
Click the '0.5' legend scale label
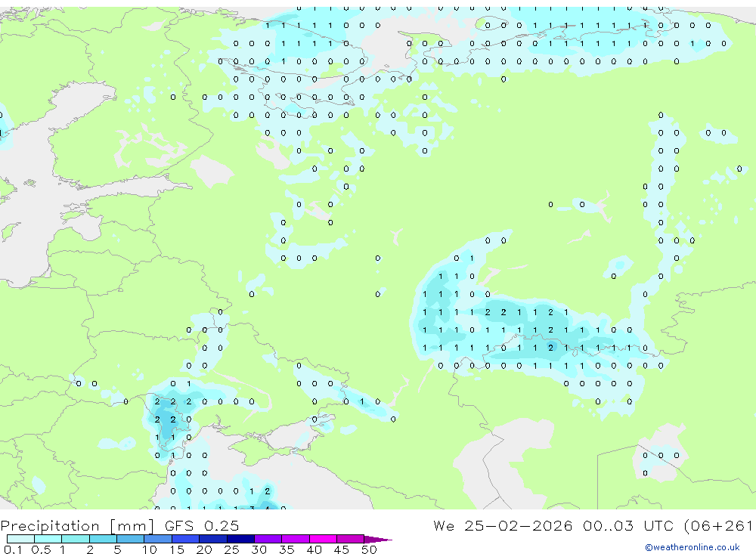(41, 549)
